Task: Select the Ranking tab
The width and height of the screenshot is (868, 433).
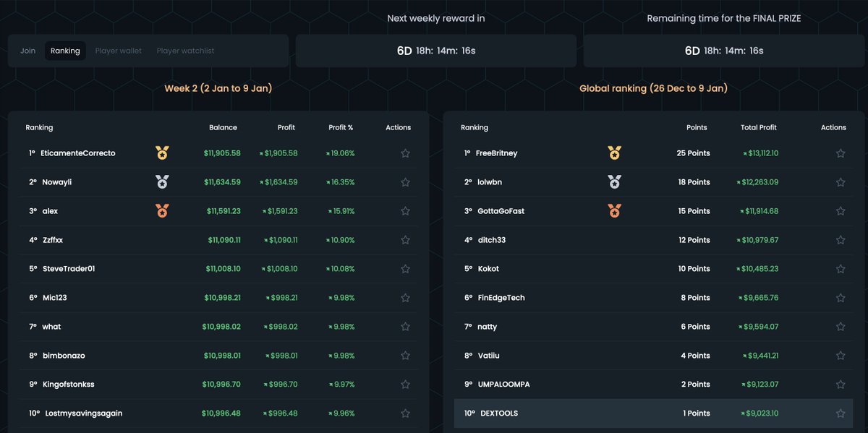Action: click(x=65, y=51)
